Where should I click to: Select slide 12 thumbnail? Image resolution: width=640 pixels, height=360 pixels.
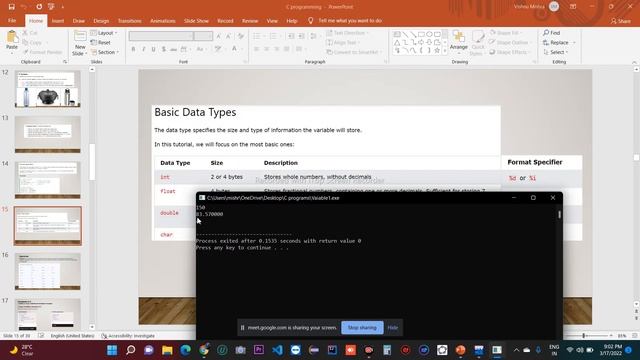pyautogui.click(x=48, y=89)
